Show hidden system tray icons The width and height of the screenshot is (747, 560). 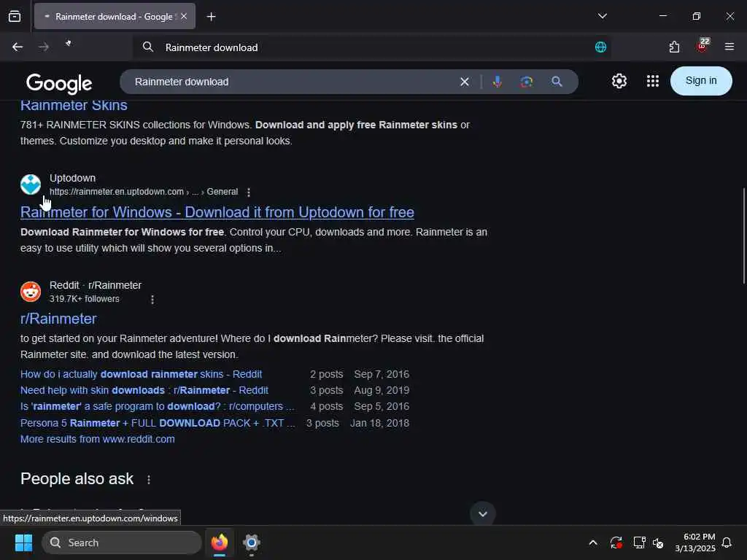tap(593, 542)
